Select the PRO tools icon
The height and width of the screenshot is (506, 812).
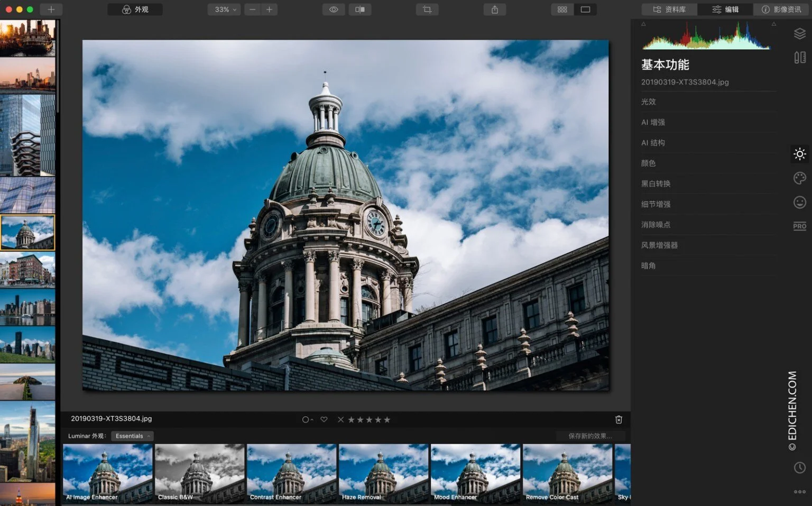[x=800, y=226]
